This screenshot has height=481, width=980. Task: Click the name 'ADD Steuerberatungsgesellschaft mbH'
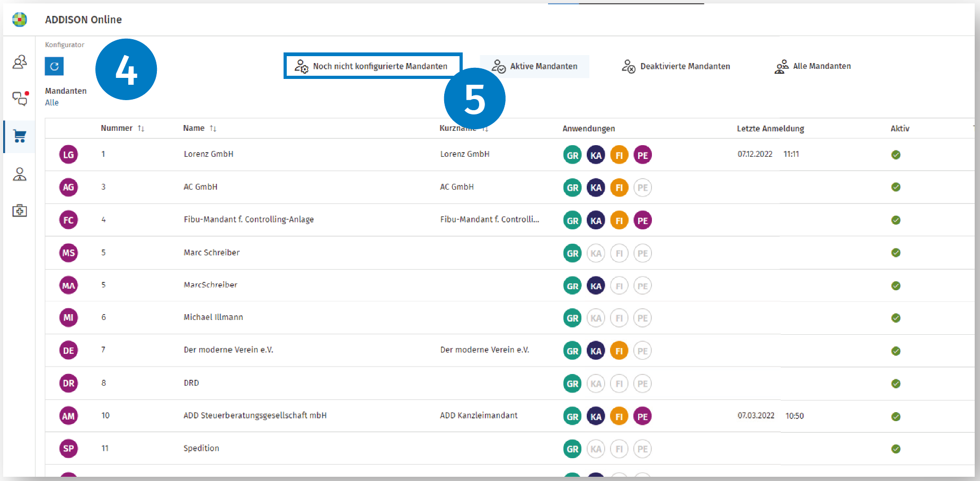coord(255,415)
